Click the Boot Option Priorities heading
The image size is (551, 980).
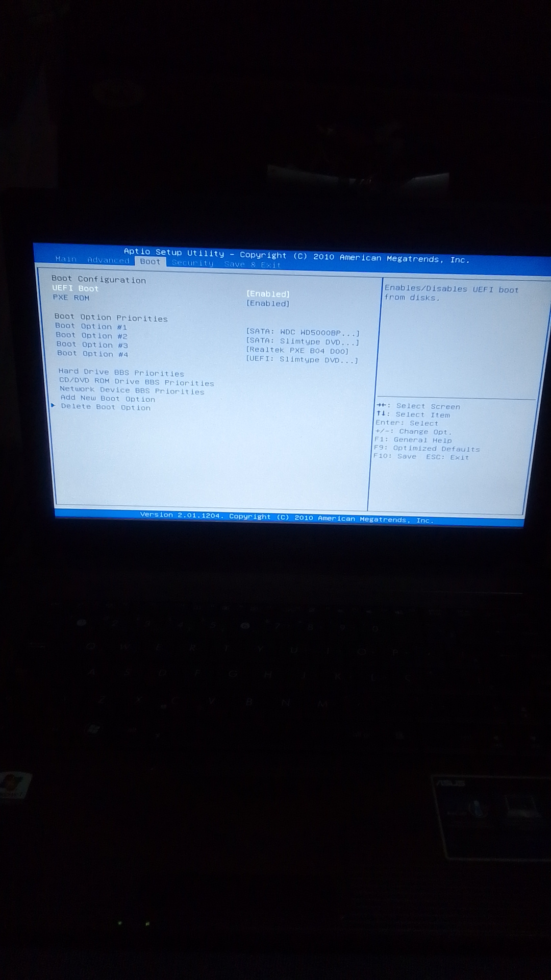(111, 317)
